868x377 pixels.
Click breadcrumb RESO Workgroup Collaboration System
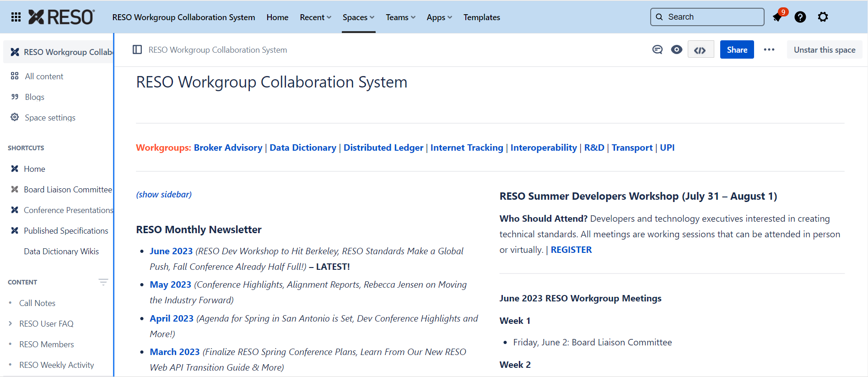(218, 49)
